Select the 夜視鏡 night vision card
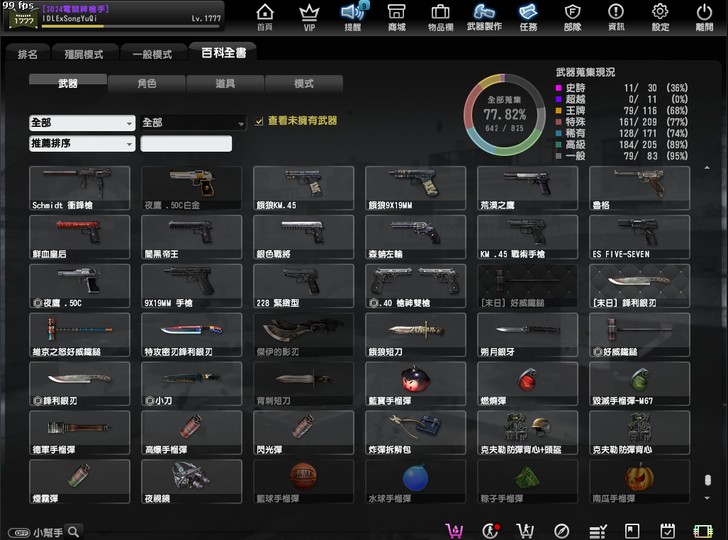The width and height of the screenshot is (728, 540). [191, 481]
